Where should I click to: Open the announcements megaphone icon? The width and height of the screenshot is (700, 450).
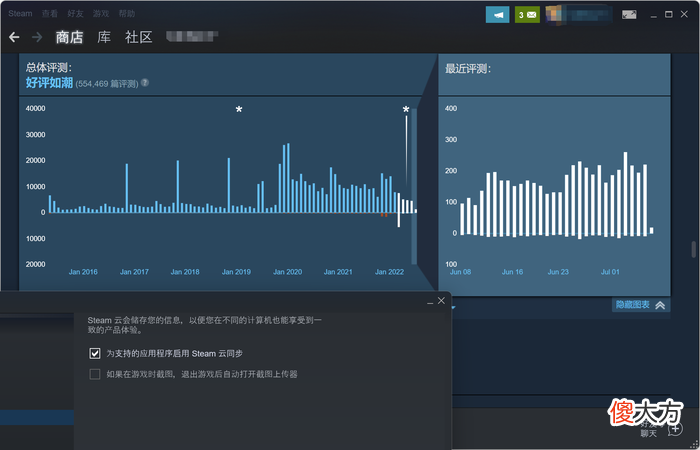coord(497,15)
